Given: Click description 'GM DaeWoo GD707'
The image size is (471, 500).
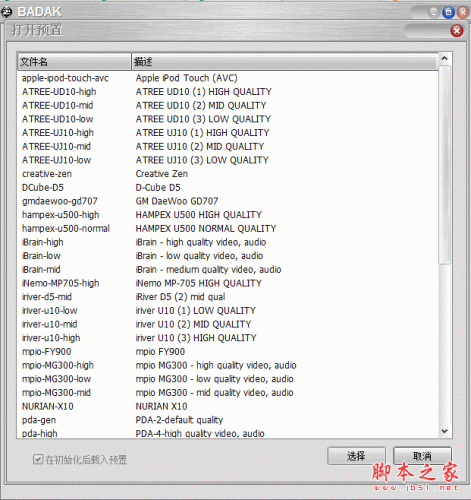Looking at the screenshot, I should [177, 201].
